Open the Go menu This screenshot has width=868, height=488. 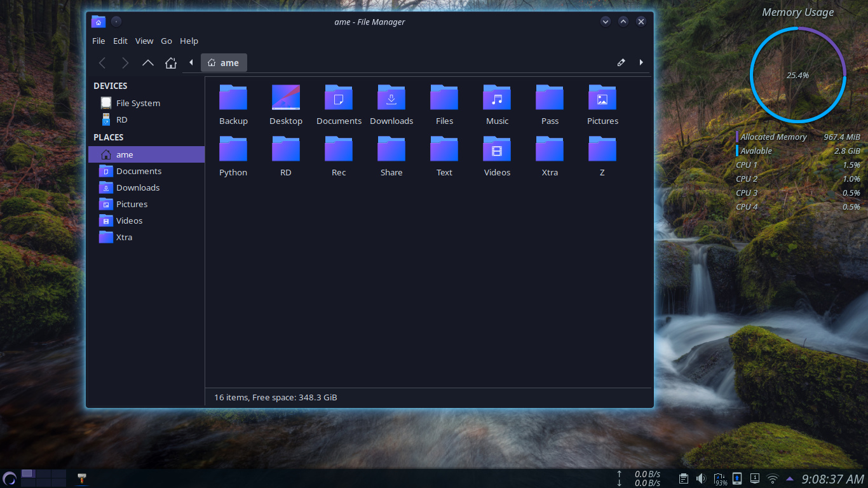(x=166, y=41)
